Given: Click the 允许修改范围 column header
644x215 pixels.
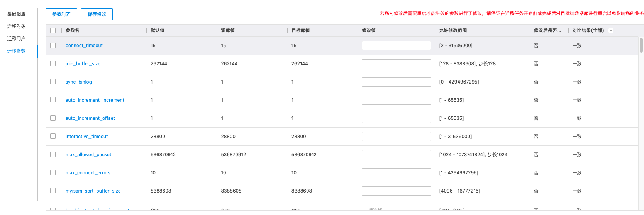Looking at the screenshot, I should coord(453,31).
